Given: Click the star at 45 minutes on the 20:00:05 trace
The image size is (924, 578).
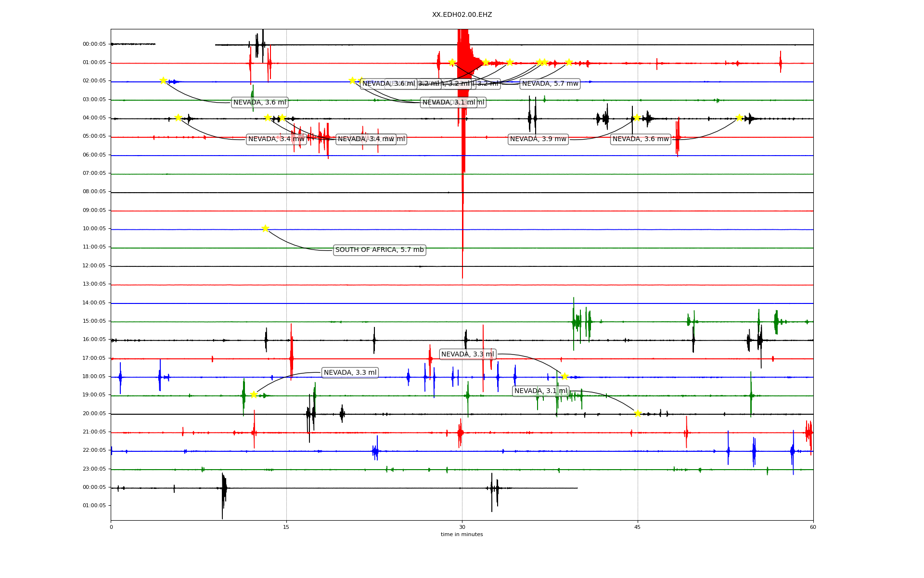Looking at the screenshot, I should coord(638,413).
